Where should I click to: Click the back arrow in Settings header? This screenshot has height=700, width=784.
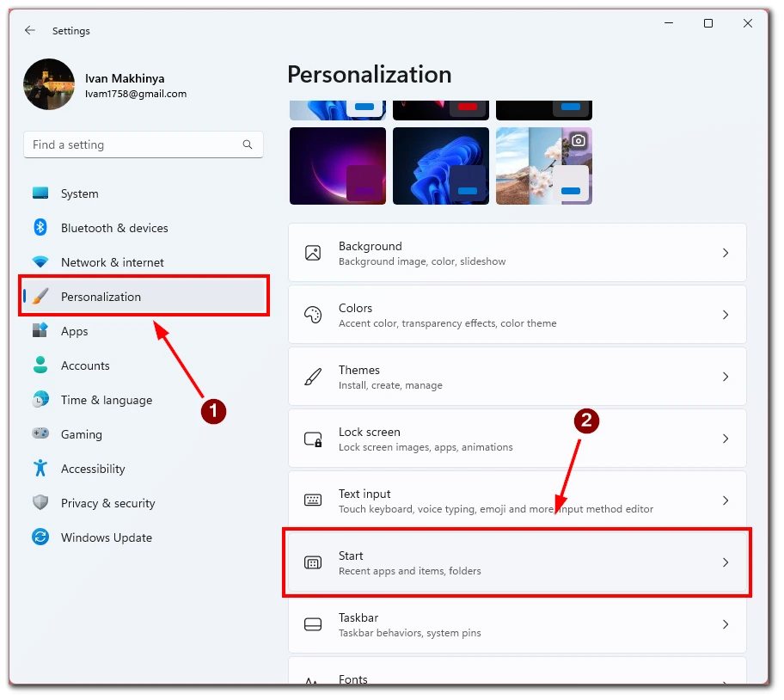pos(30,30)
